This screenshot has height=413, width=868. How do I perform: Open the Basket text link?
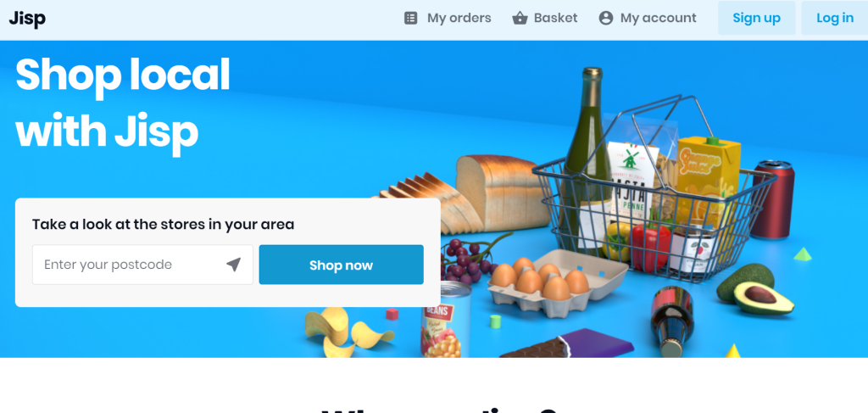[x=555, y=19]
